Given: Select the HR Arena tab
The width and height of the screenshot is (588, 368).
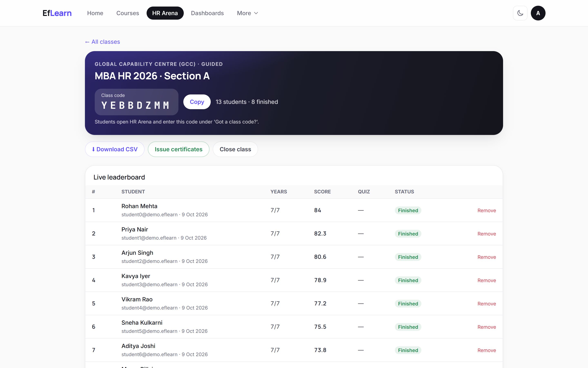Looking at the screenshot, I should coord(165,13).
